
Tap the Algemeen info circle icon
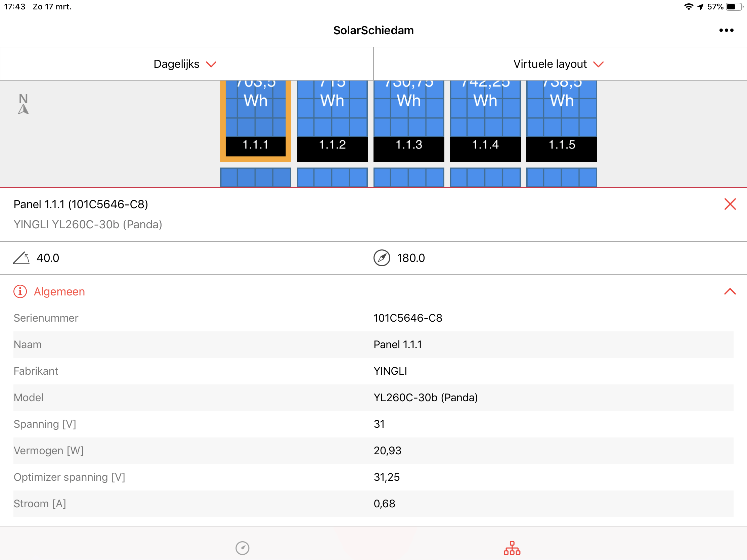coord(20,292)
